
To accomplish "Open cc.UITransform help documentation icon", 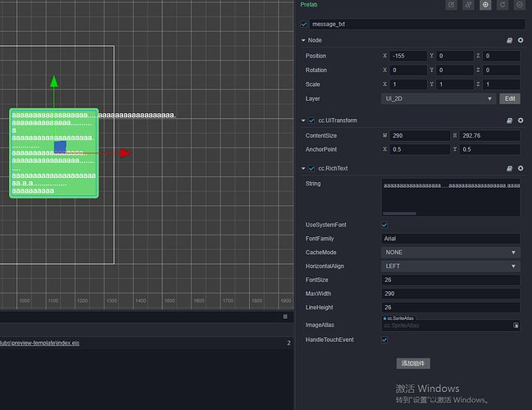I will tap(510, 121).
